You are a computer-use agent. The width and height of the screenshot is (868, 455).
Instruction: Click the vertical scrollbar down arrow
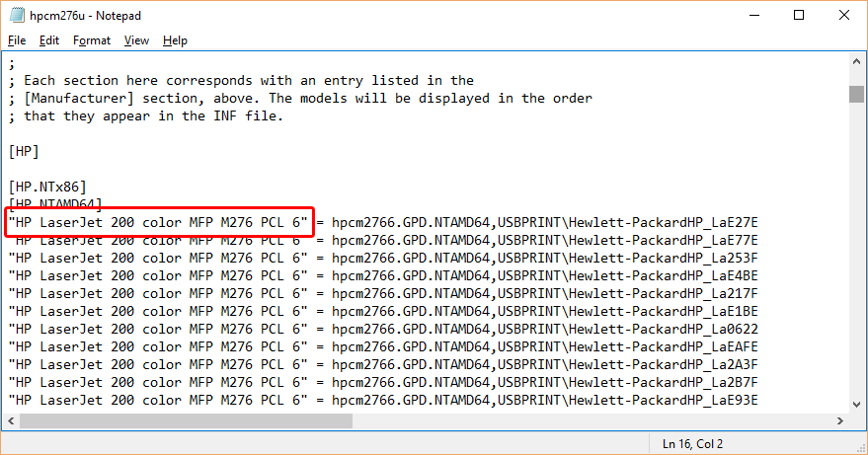point(856,405)
